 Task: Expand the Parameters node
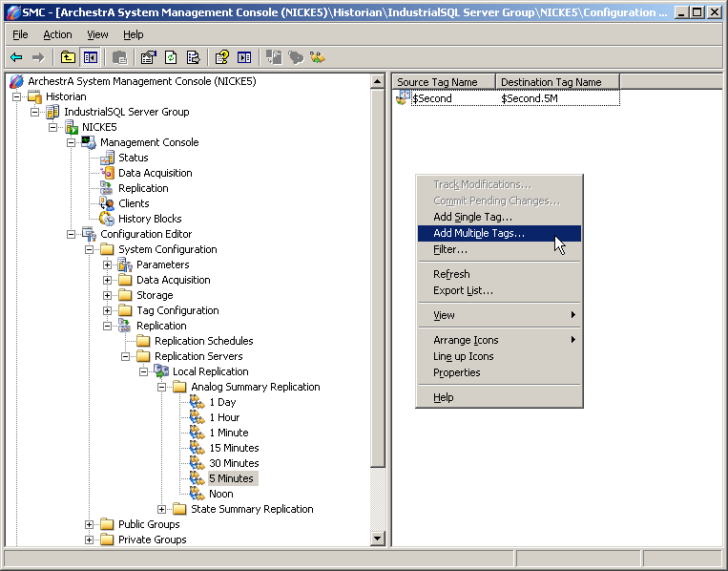pyautogui.click(x=107, y=264)
